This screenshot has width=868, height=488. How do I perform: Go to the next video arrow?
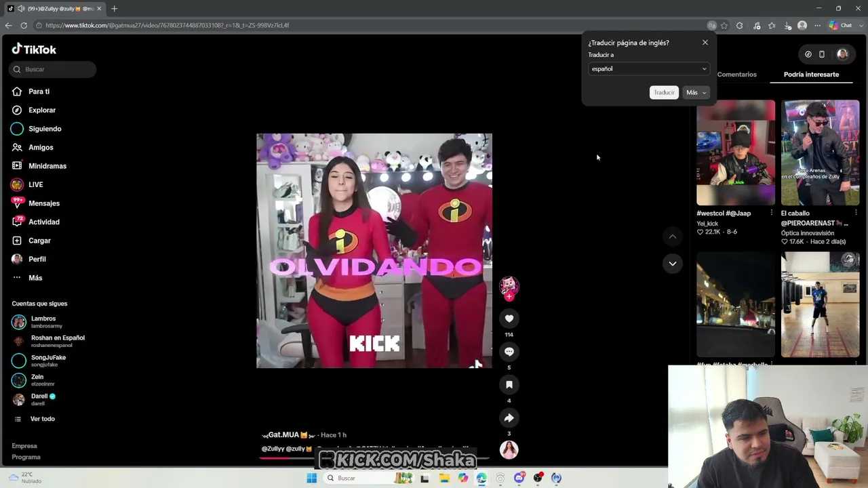[x=672, y=264]
